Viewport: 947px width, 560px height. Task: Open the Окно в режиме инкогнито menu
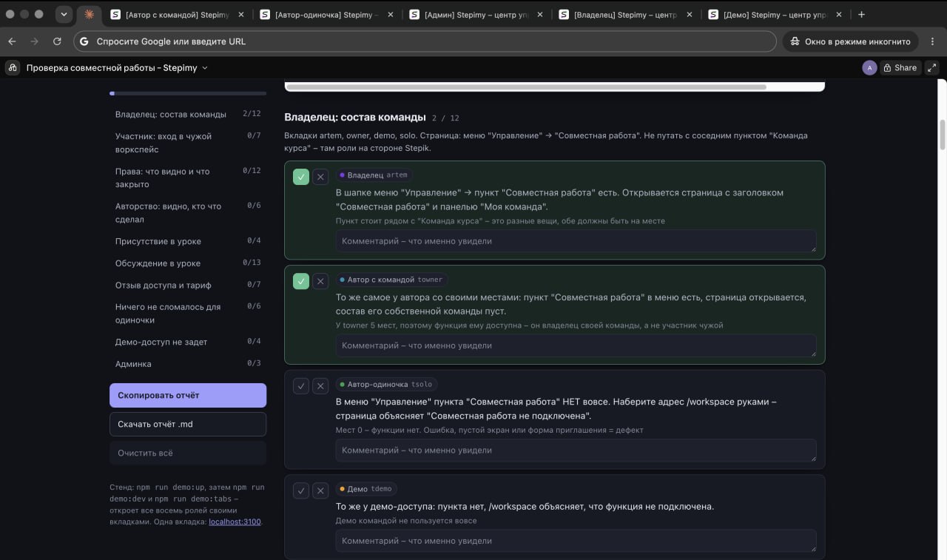point(851,41)
